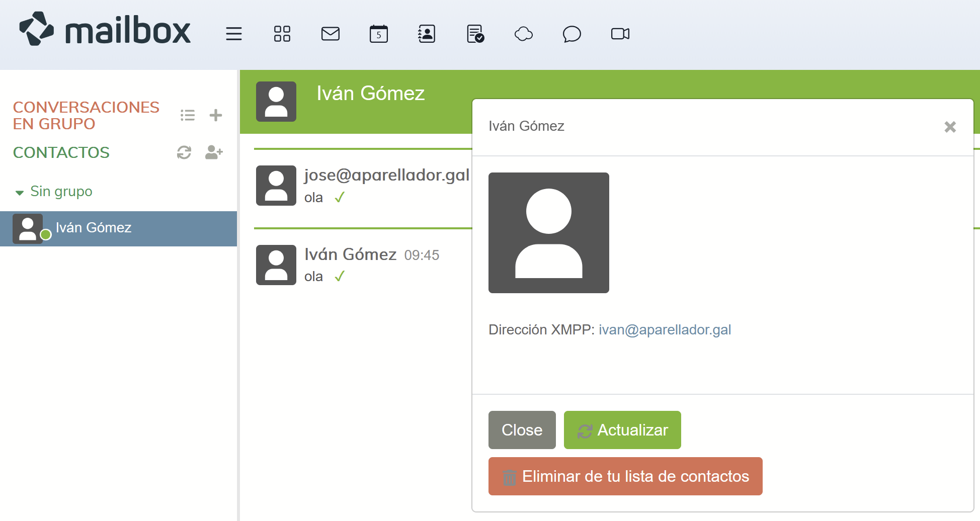The width and height of the screenshot is (980, 521).
Task: Click Eliminar de tu lista de contactos
Action: 625,476
